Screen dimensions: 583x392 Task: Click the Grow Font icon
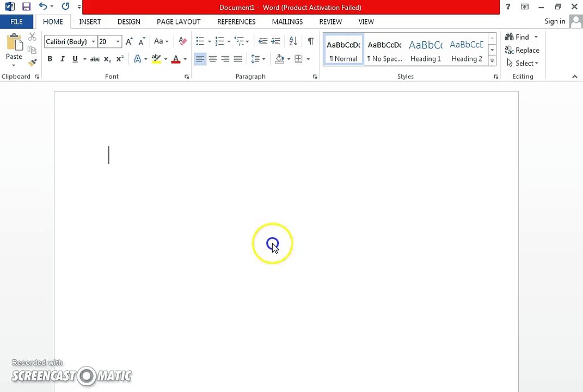point(129,41)
